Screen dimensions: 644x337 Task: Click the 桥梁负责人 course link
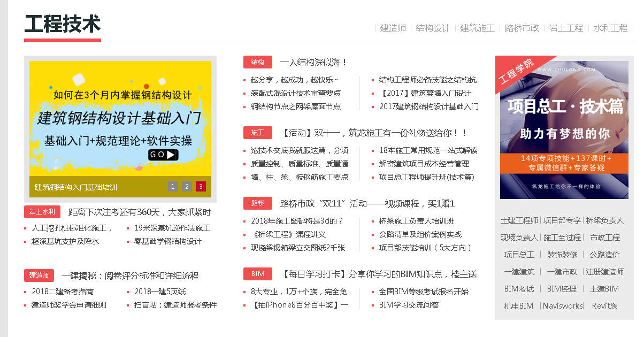tap(605, 220)
